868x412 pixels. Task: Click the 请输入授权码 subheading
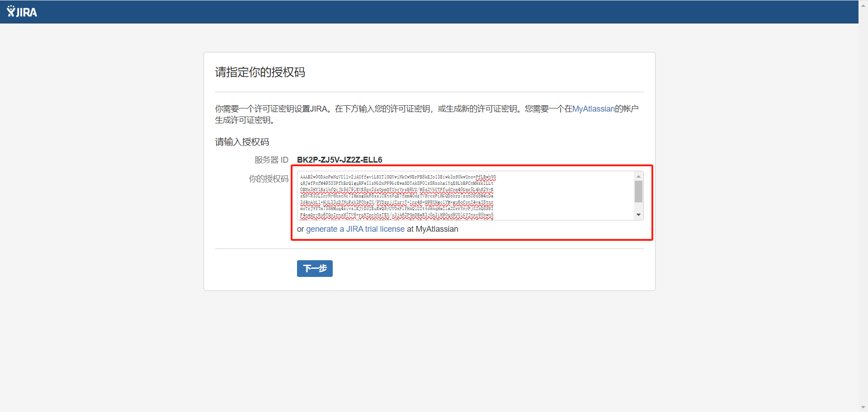[242, 142]
